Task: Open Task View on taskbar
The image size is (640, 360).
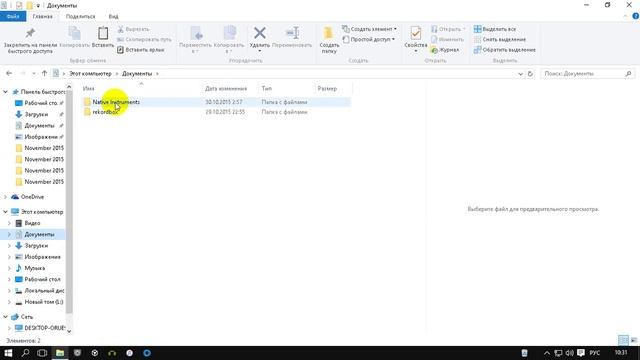Action: tap(42, 353)
